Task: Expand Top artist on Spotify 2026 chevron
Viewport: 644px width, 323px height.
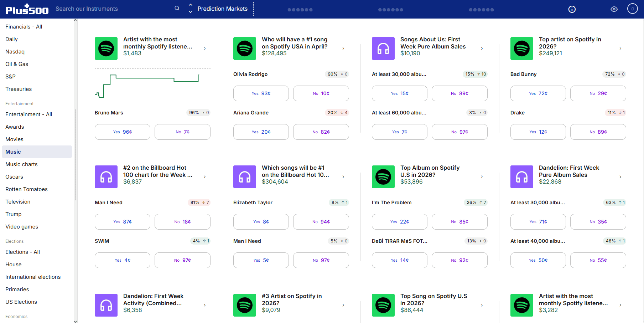Action: point(620,48)
